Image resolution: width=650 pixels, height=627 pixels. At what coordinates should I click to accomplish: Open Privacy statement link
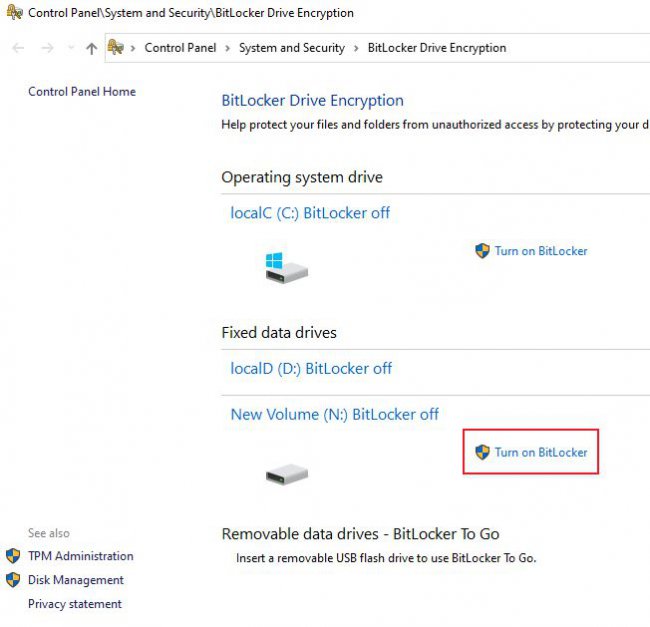(x=75, y=604)
